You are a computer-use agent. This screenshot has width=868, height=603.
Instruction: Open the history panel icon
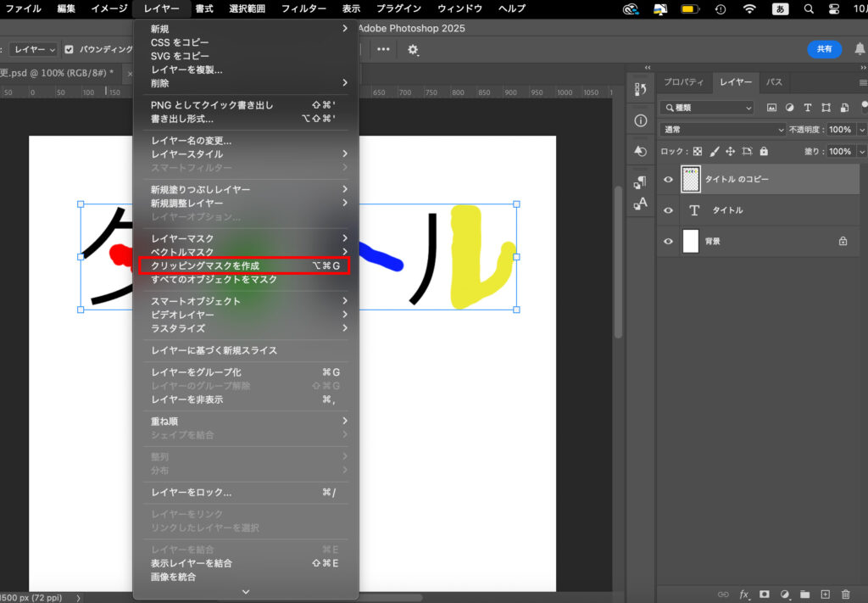tap(640, 89)
